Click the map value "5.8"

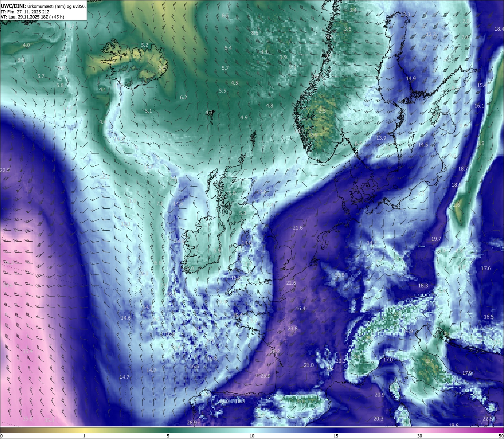tap(60, 85)
